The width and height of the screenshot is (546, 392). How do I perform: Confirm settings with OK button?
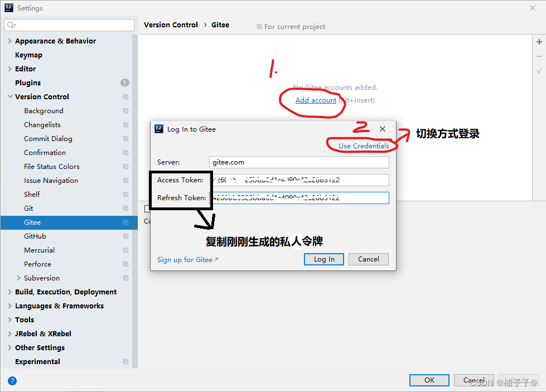tap(429, 380)
